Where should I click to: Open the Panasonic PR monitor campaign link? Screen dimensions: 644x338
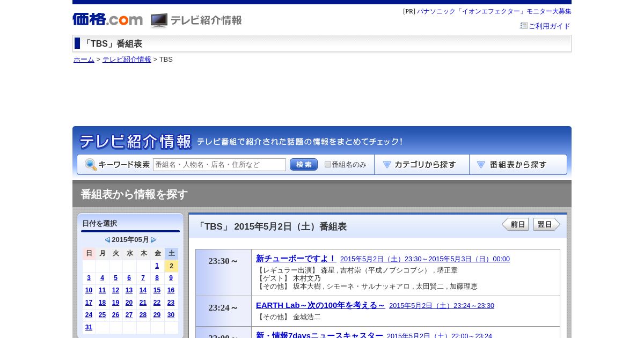pyautogui.click(x=494, y=11)
